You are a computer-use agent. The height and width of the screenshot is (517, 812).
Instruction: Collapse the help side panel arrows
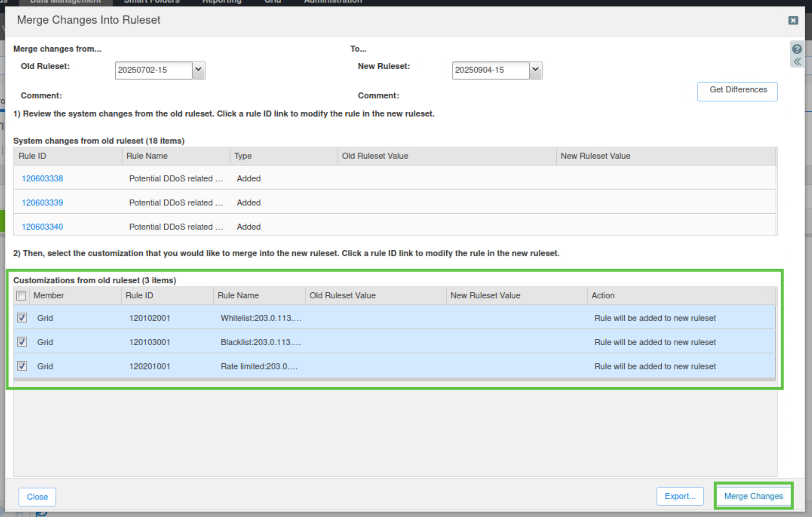796,62
